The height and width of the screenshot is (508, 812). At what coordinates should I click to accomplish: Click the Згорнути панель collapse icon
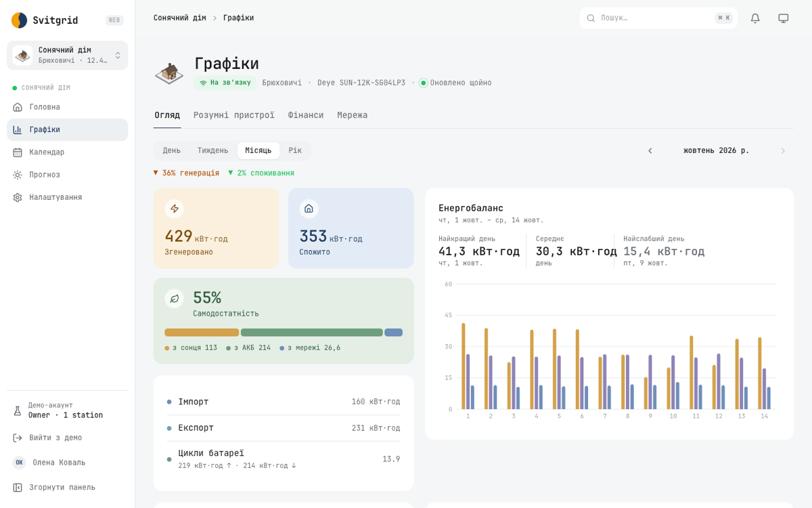pyautogui.click(x=18, y=487)
